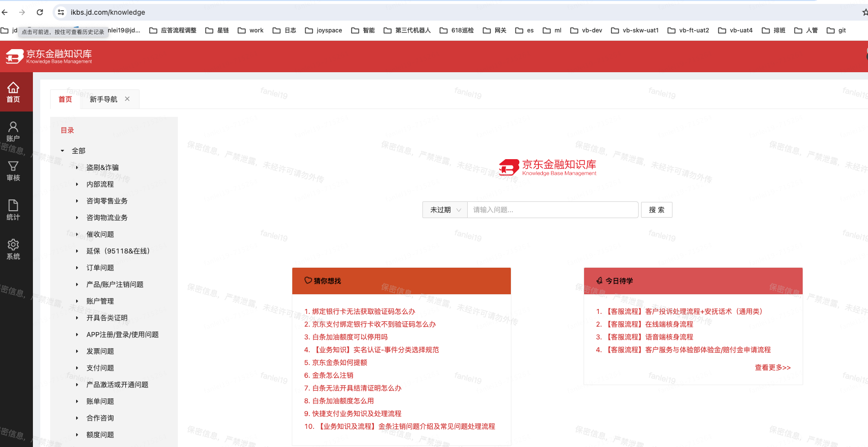Open the 人管 bookmark folder
868x447 pixels.
(x=806, y=30)
